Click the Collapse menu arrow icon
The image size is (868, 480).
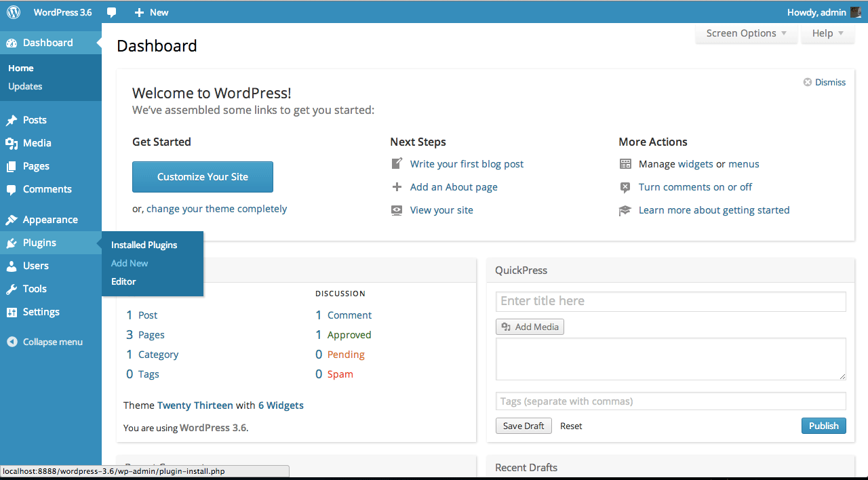12,342
